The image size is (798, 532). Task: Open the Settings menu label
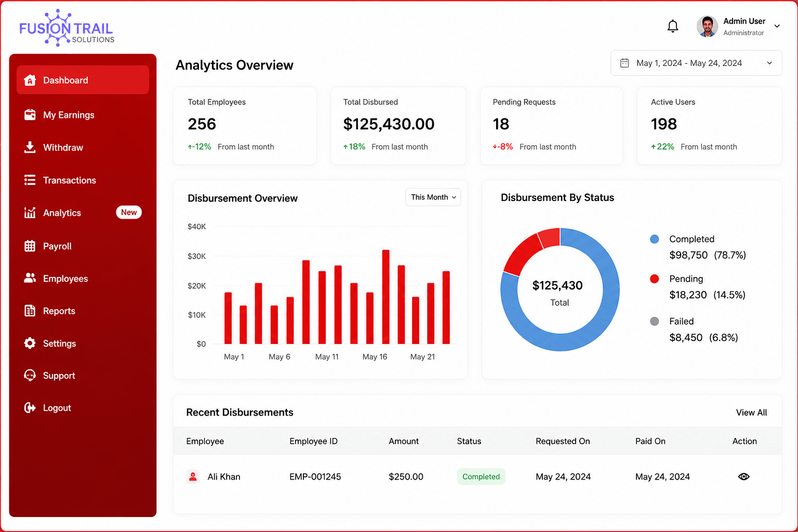click(60, 343)
